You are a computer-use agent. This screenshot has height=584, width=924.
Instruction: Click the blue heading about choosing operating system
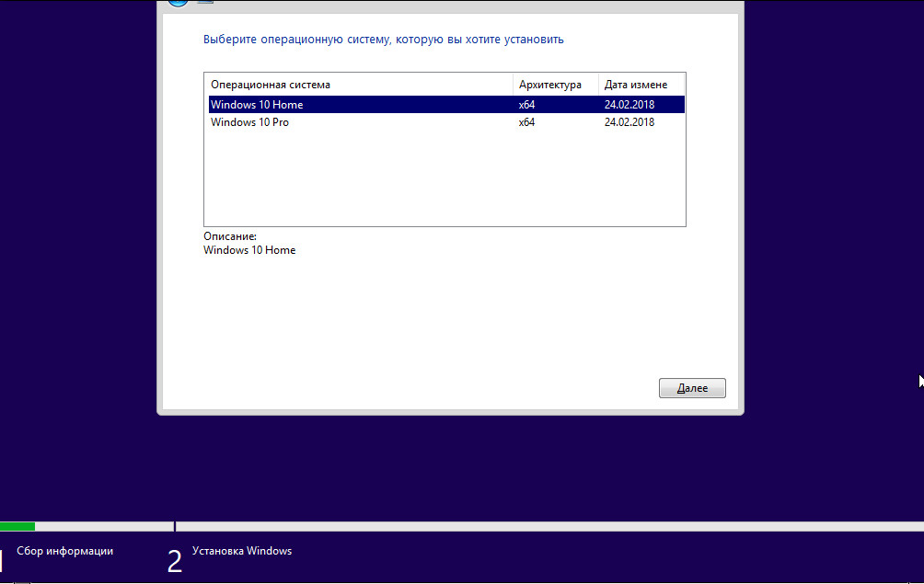[x=384, y=40]
